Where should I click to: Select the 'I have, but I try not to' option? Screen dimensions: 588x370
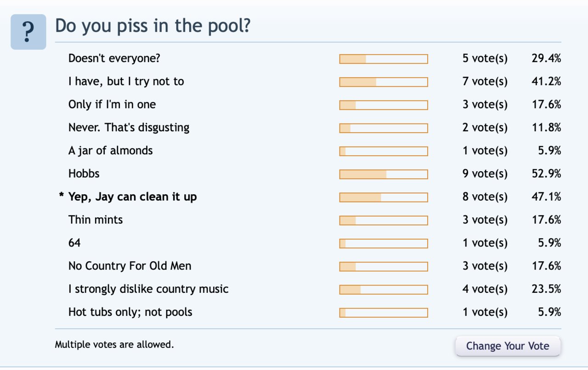[126, 82]
